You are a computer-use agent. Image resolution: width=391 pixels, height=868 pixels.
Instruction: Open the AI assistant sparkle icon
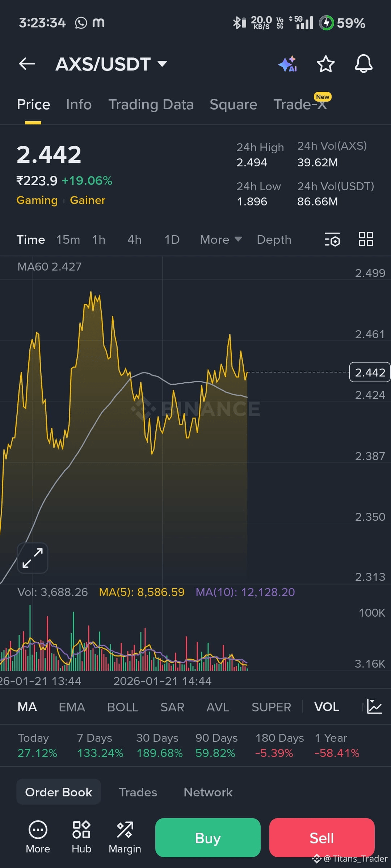tap(288, 64)
